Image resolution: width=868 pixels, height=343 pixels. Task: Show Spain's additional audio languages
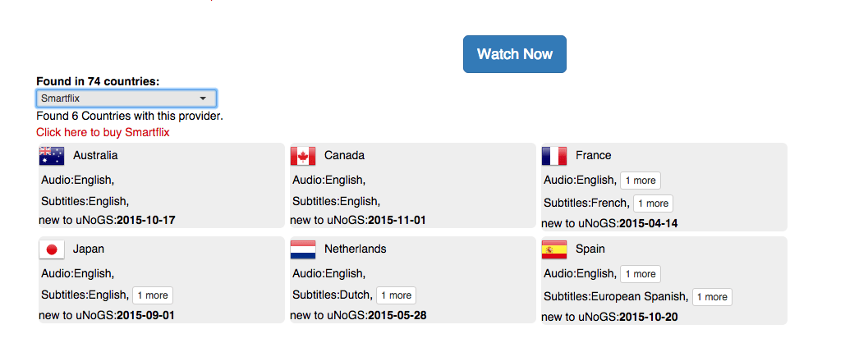click(x=641, y=274)
